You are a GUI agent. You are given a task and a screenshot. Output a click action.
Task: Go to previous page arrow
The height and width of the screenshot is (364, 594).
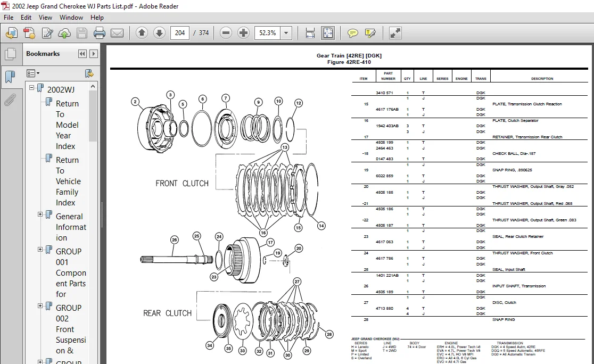(142, 33)
